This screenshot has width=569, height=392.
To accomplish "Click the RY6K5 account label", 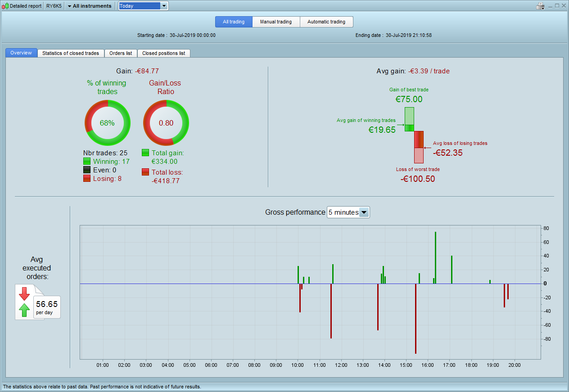I will tap(54, 6).
